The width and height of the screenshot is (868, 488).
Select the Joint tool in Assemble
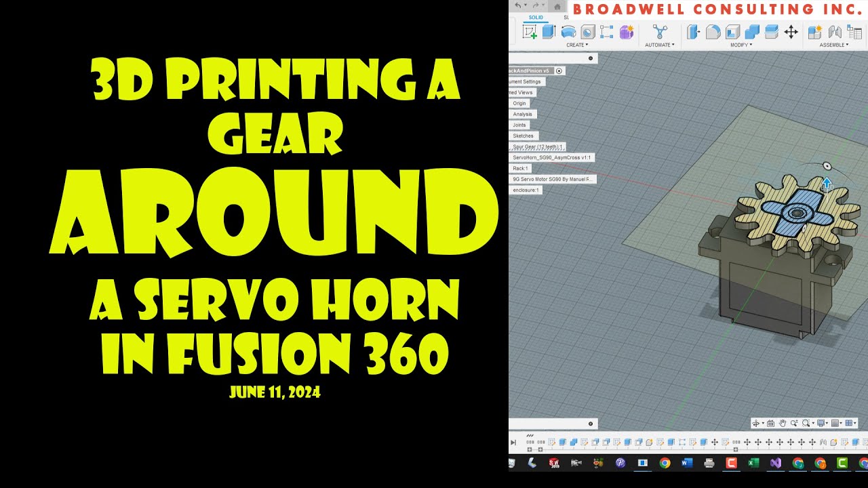[x=835, y=32]
